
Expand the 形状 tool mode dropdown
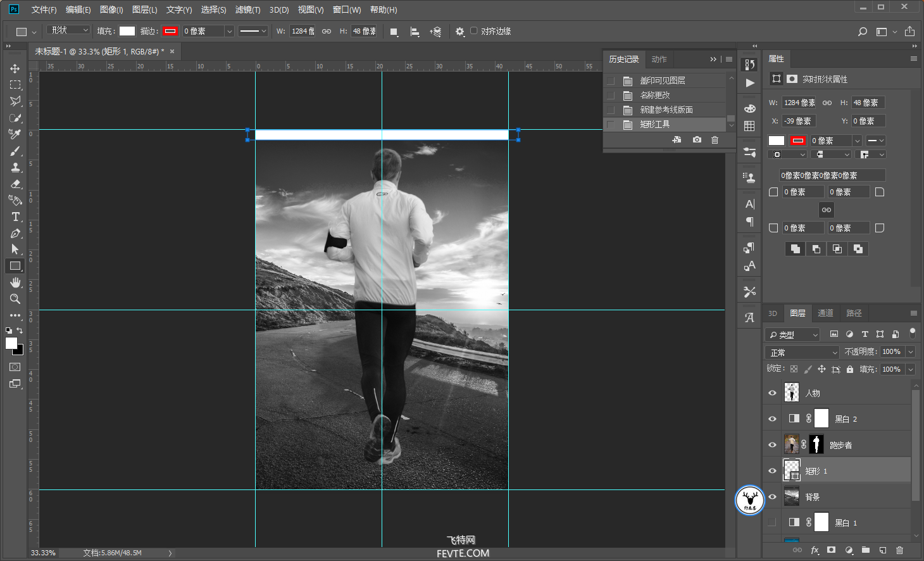[x=68, y=30]
